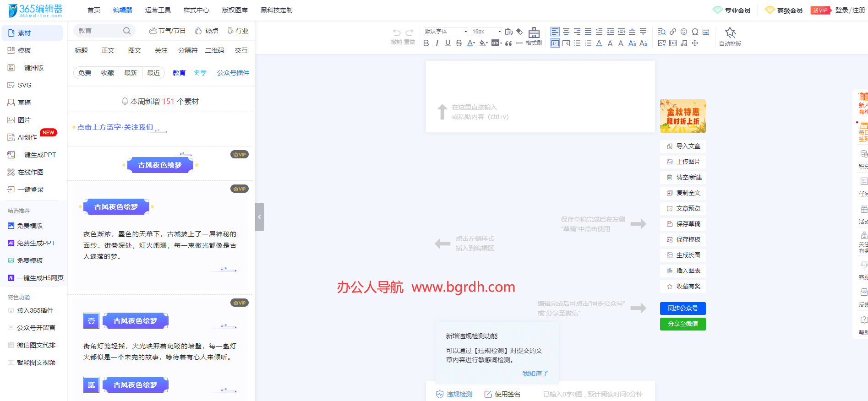Open the 样式中心 navigation tab

197,10
